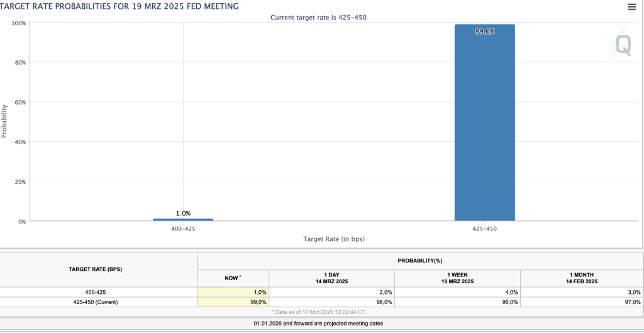Click the 1 DAY cell showing 98,0%
The width and height of the screenshot is (644, 333).
332,302
